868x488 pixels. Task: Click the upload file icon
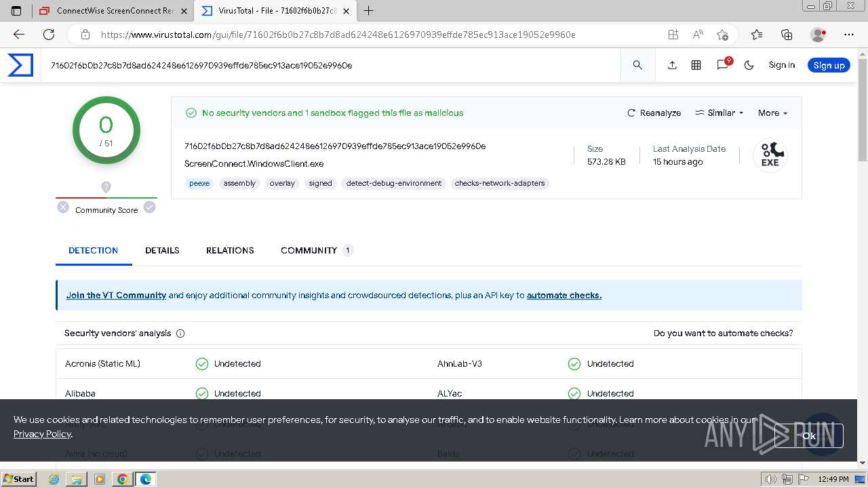click(x=672, y=65)
